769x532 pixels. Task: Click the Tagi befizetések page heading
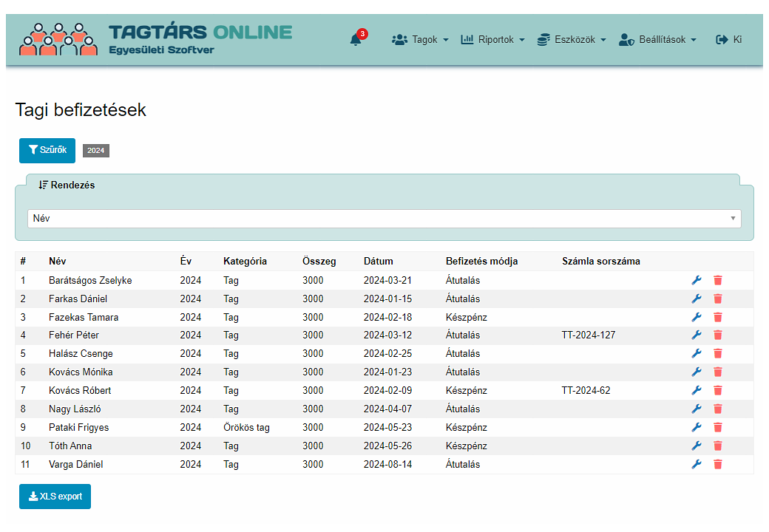coord(81,110)
